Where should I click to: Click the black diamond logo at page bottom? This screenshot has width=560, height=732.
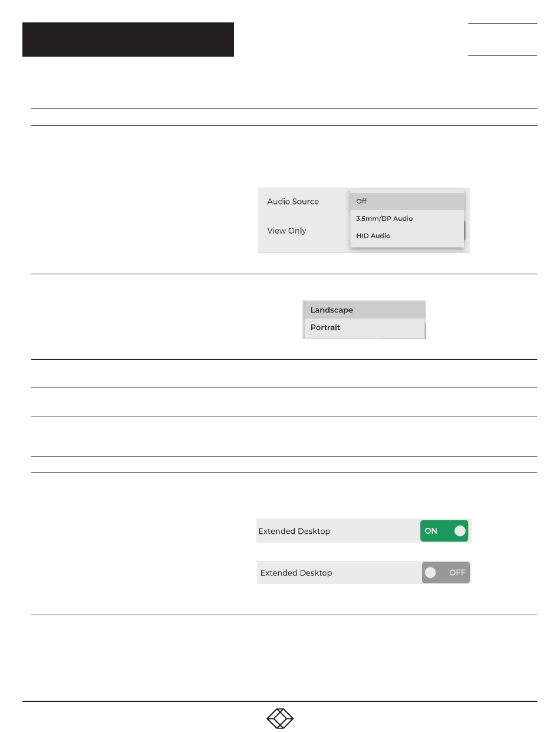[280, 718]
